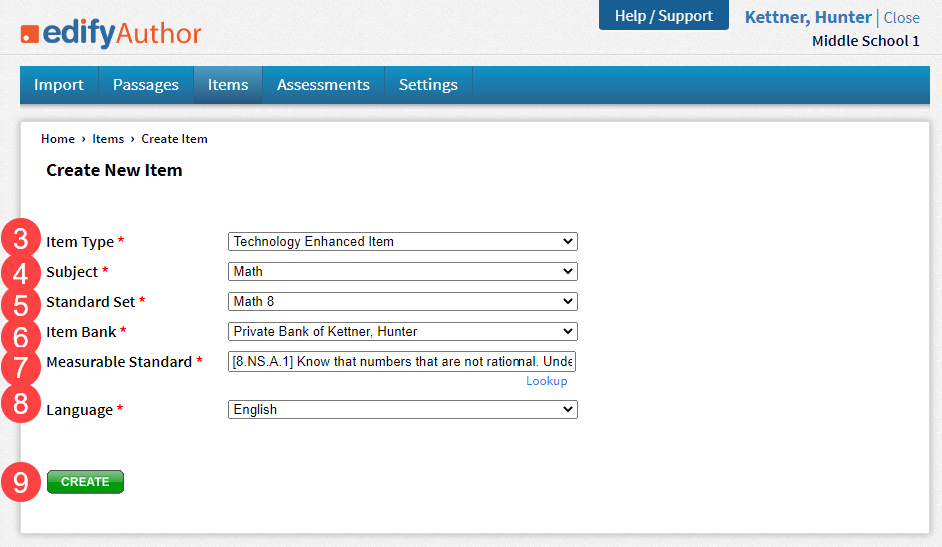The image size is (942, 547).
Task: Go to the Settings tab
Action: [x=428, y=85]
